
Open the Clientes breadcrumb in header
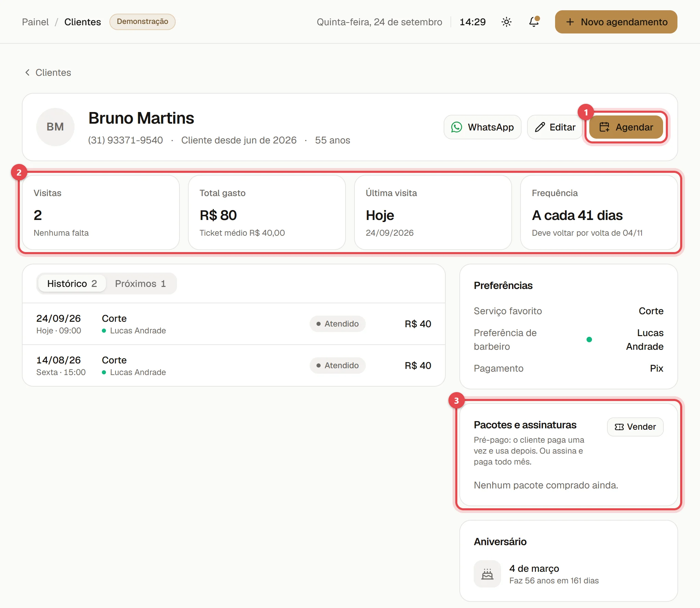pos(83,22)
